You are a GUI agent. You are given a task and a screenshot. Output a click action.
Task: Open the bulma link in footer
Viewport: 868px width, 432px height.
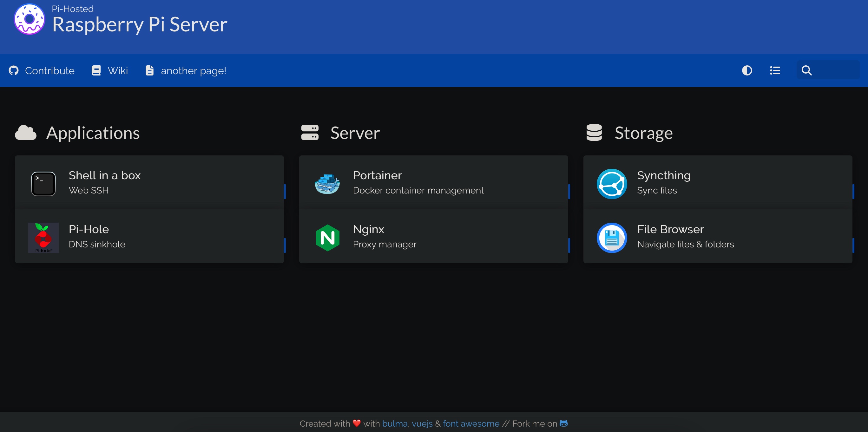point(395,423)
